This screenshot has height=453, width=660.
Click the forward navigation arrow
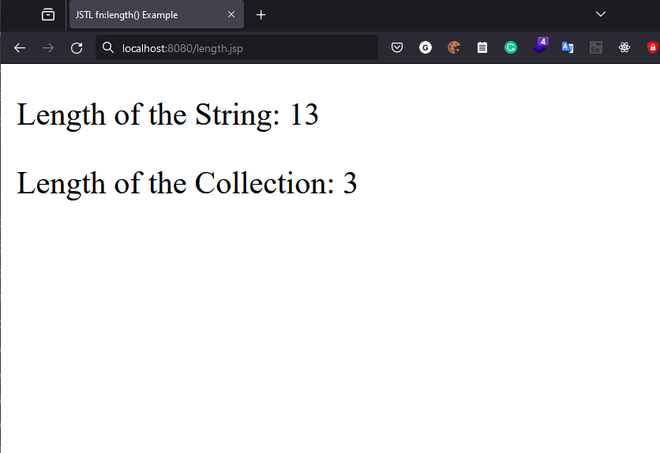(x=48, y=48)
